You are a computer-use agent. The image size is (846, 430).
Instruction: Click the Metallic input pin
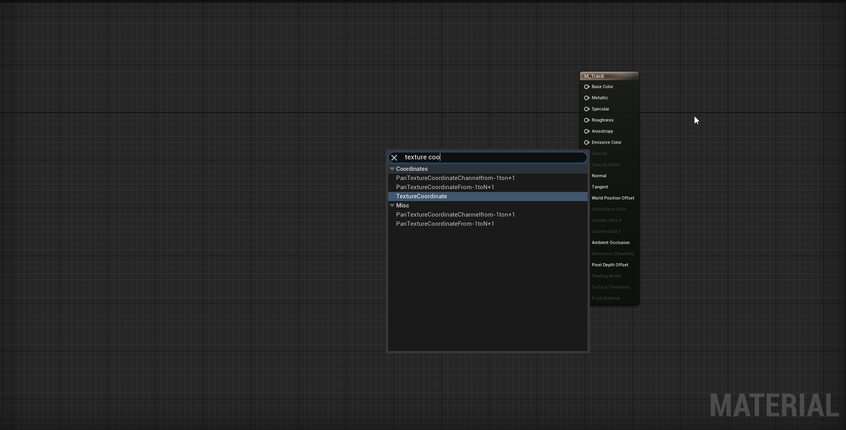(x=587, y=98)
